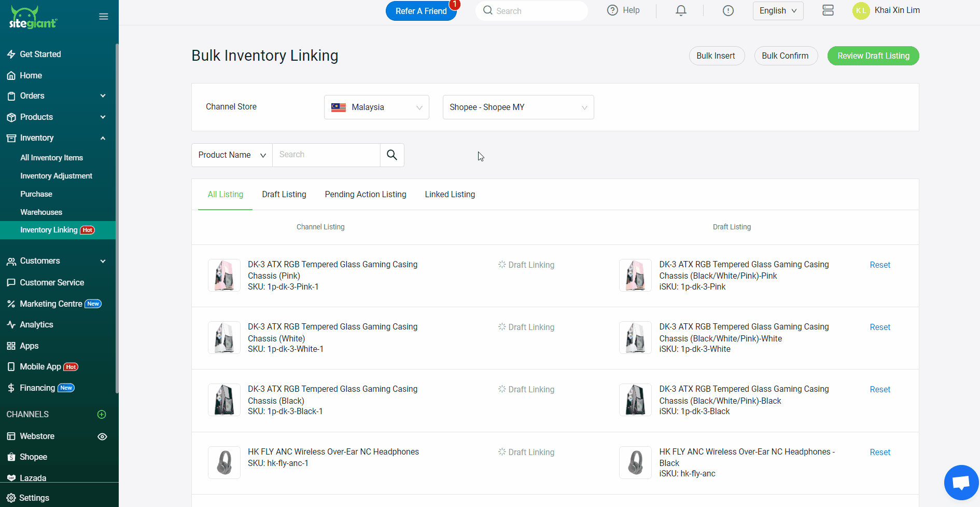Click the Help question mark icon
The width and height of the screenshot is (980, 507).
612,10
